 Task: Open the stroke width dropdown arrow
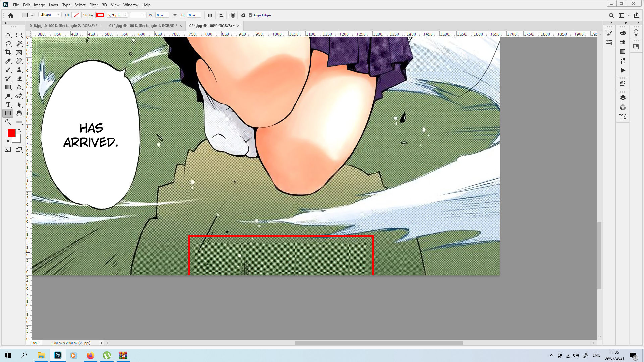click(125, 15)
